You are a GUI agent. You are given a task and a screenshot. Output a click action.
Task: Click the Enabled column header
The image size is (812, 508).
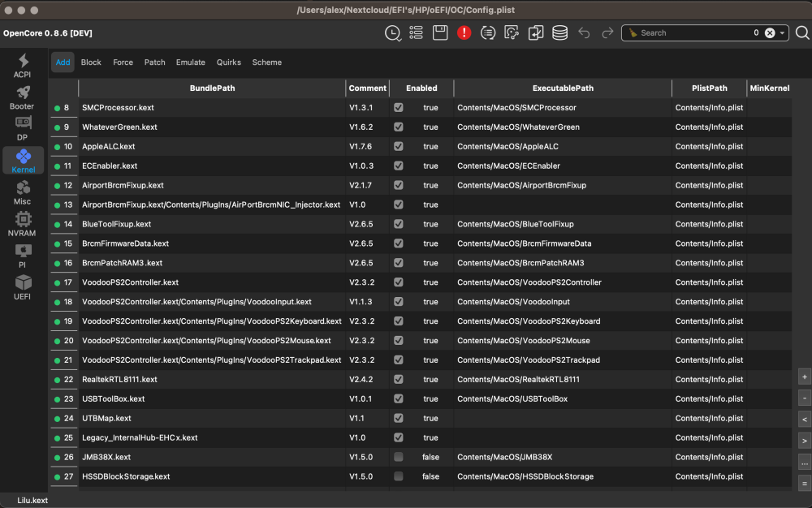(x=421, y=88)
